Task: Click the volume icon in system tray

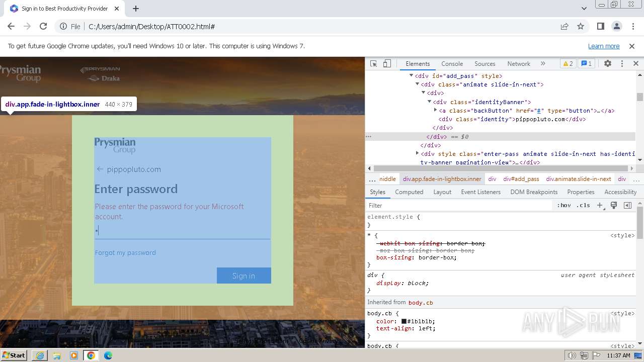Action: (572, 355)
